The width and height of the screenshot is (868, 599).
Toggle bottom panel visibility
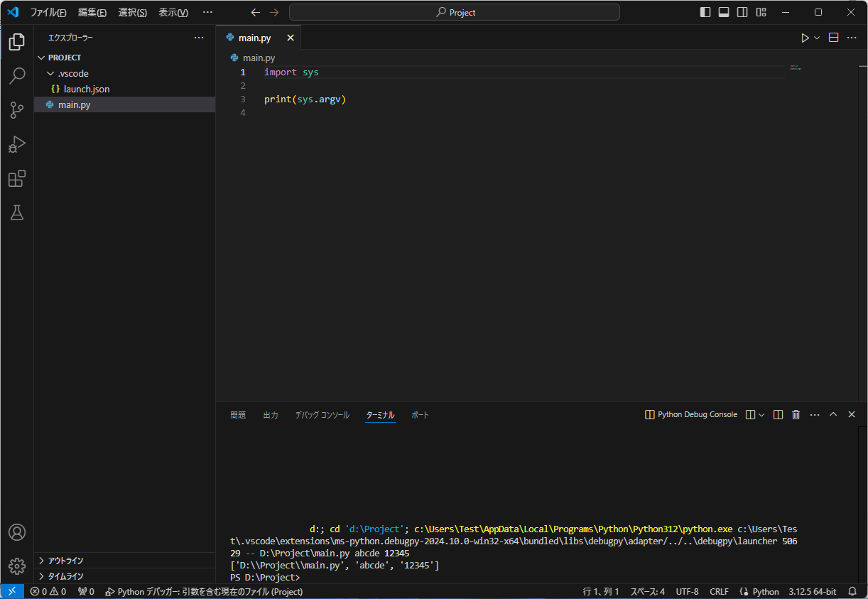point(724,12)
